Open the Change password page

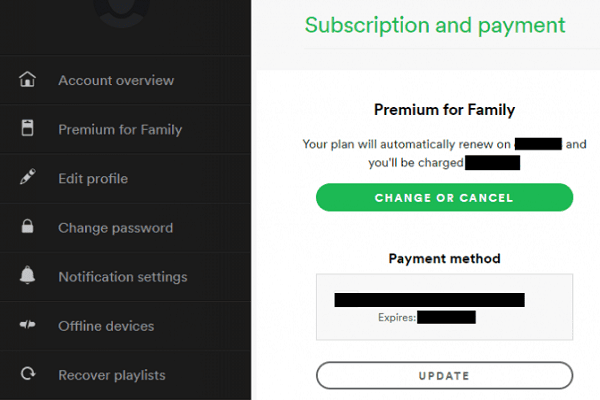click(x=115, y=227)
